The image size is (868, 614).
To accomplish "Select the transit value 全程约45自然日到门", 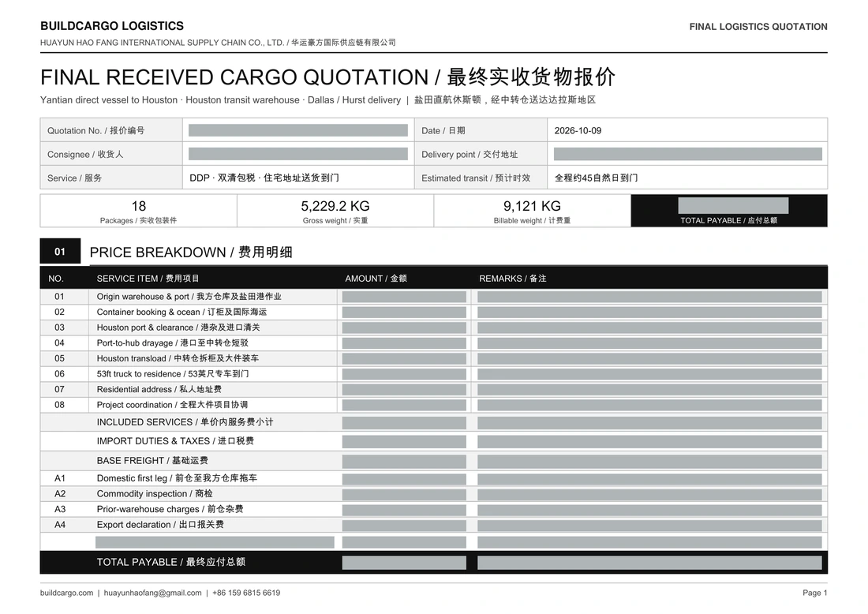I will 597,178.
